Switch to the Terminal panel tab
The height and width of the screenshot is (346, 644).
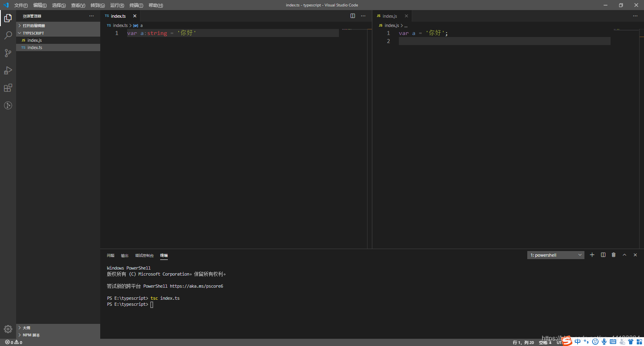coord(164,255)
